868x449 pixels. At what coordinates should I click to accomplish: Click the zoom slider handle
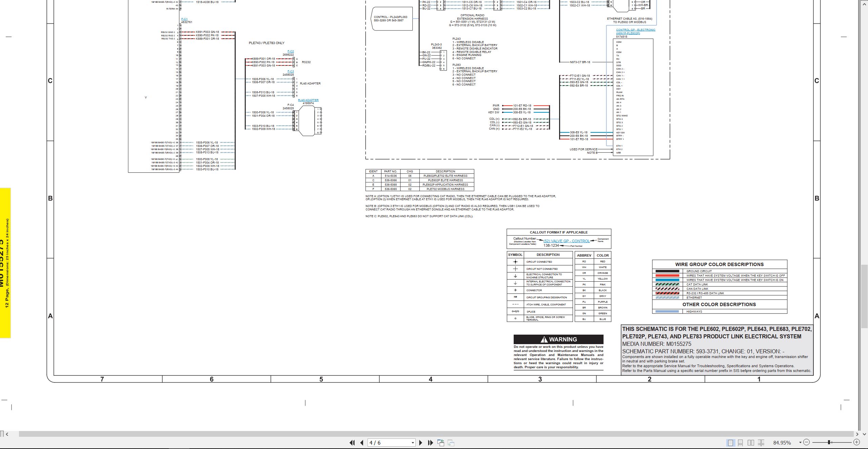[829, 442]
